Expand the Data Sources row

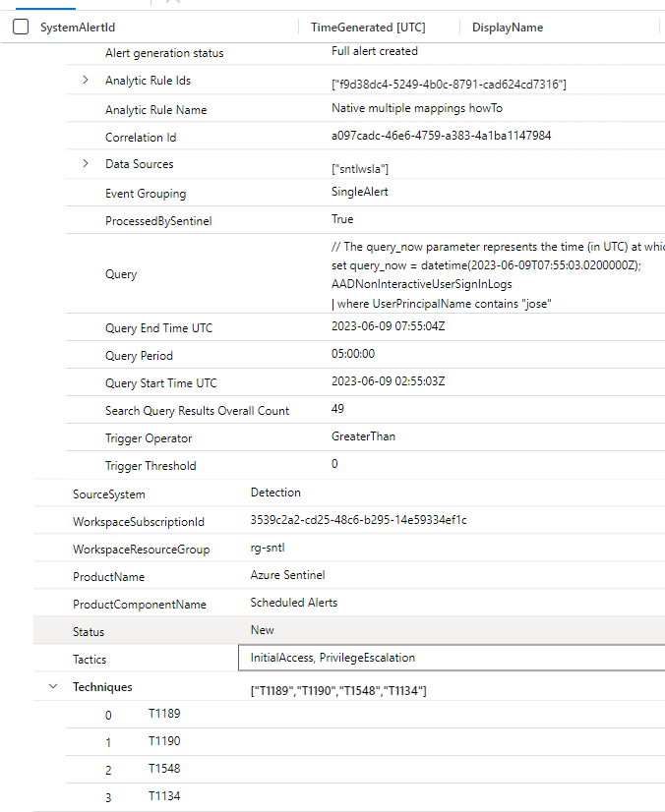86,163
